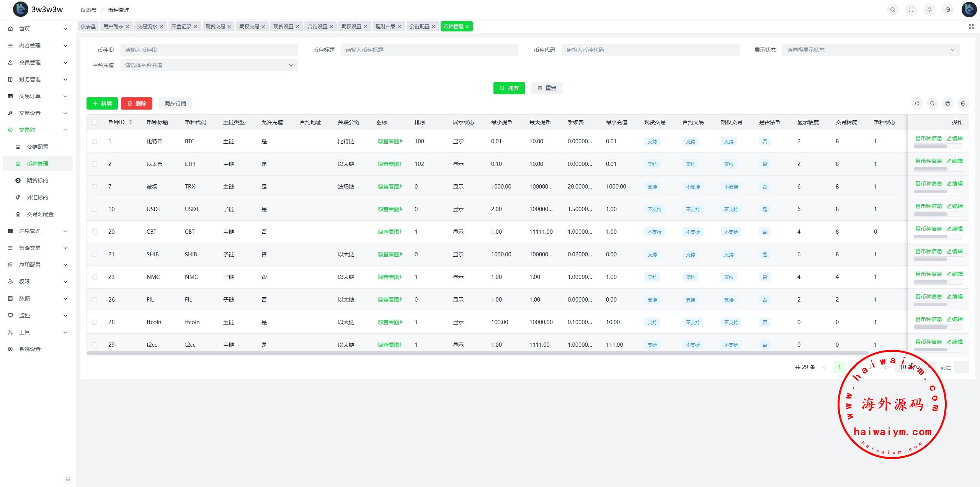Click the 同步行情 button
Screen dimensions: 980x487
(175, 103)
